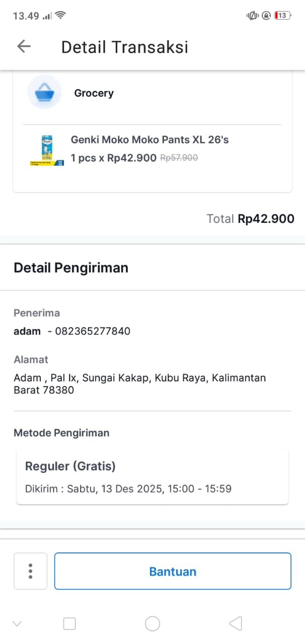Viewport: 305px width, 644px height.
Task: Tap the vibrate mode status icon
Action: click(x=252, y=16)
